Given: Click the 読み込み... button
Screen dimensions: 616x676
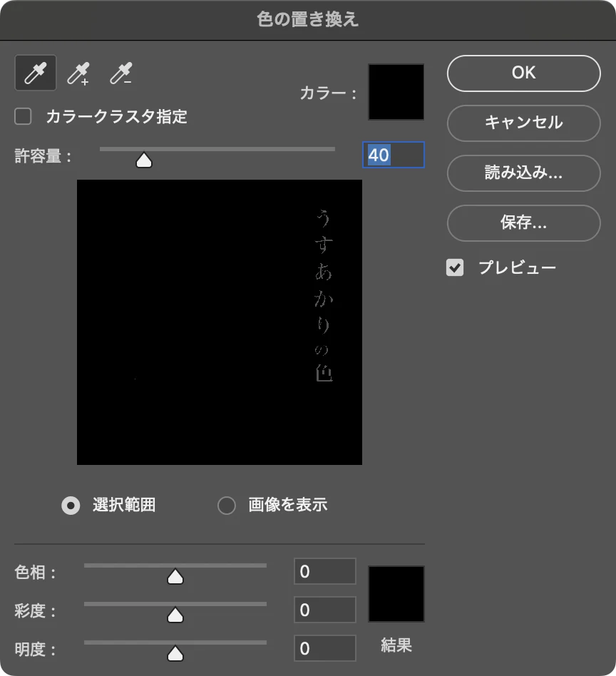Looking at the screenshot, I should pos(524,173).
